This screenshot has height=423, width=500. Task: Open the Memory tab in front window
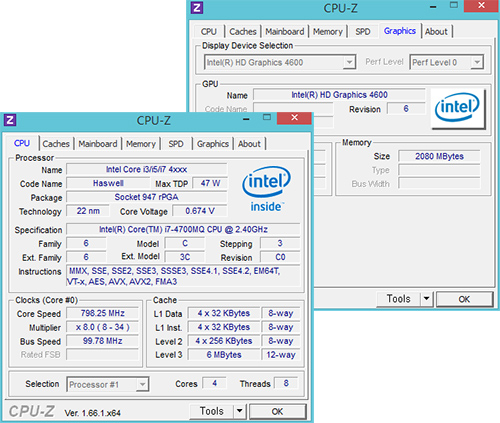point(141,144)
